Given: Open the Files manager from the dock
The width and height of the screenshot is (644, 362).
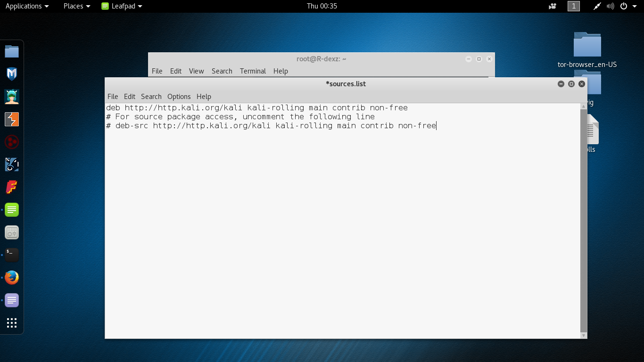Looking at the screenshot, I should 11,51.
